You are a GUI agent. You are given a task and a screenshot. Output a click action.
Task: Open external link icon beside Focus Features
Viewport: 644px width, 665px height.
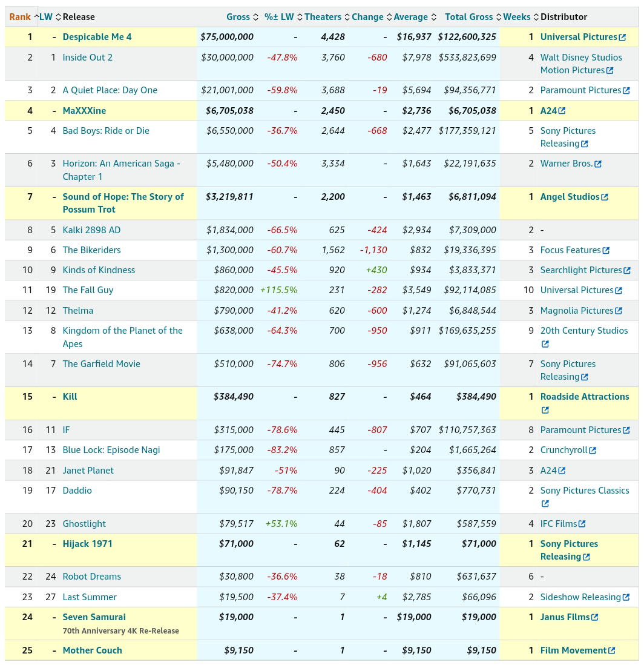click(606, 250)
